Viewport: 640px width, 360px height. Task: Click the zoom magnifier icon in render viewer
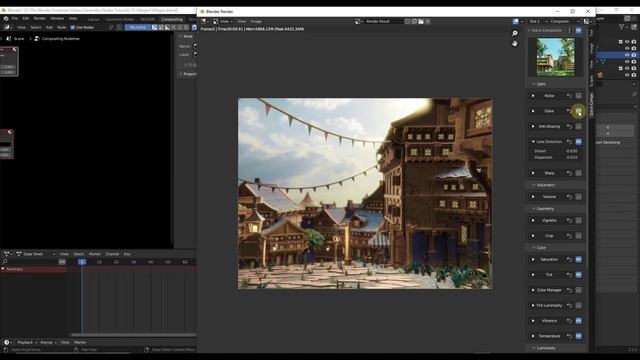(x=515, y=33)
